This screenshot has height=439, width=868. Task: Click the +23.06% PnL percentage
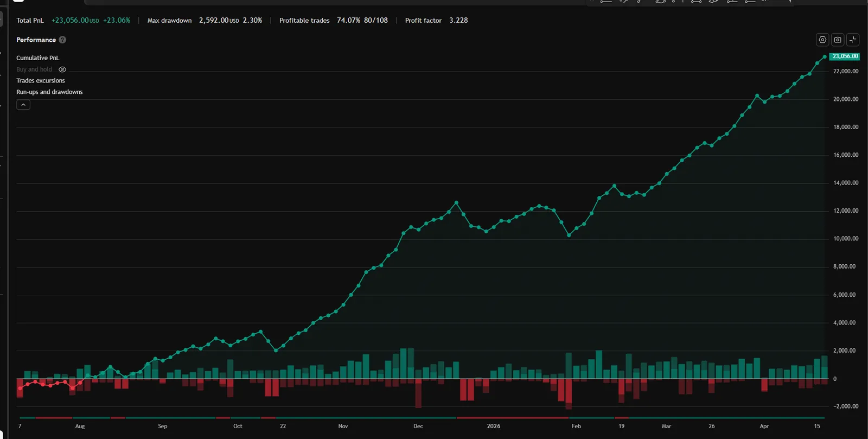point(117,21)
